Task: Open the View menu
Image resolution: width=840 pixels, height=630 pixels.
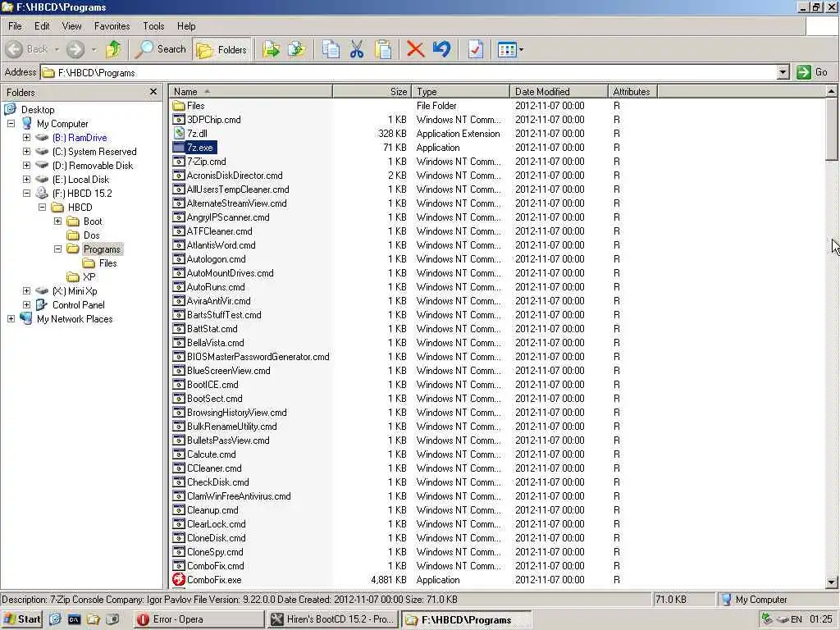Action: [72, 25]
